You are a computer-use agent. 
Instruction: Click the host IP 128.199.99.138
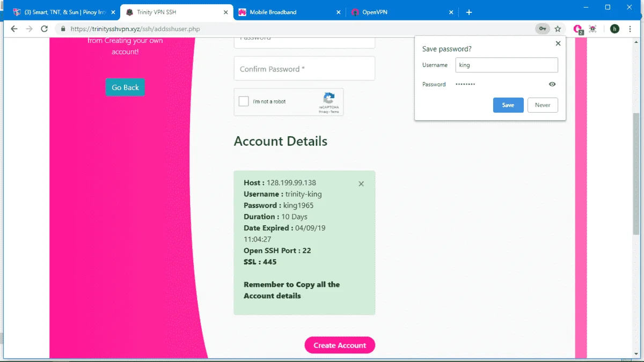click(291, 183)
